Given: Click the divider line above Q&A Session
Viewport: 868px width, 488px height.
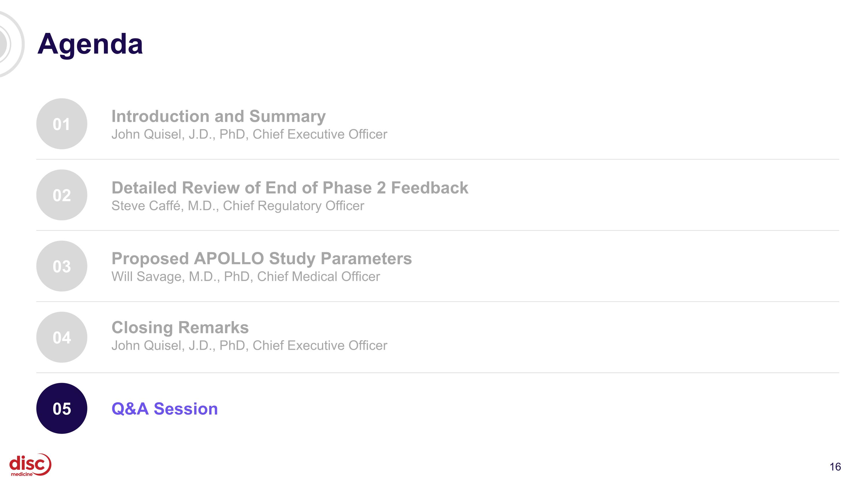Looking at the screenshot, I should (438, 373).
